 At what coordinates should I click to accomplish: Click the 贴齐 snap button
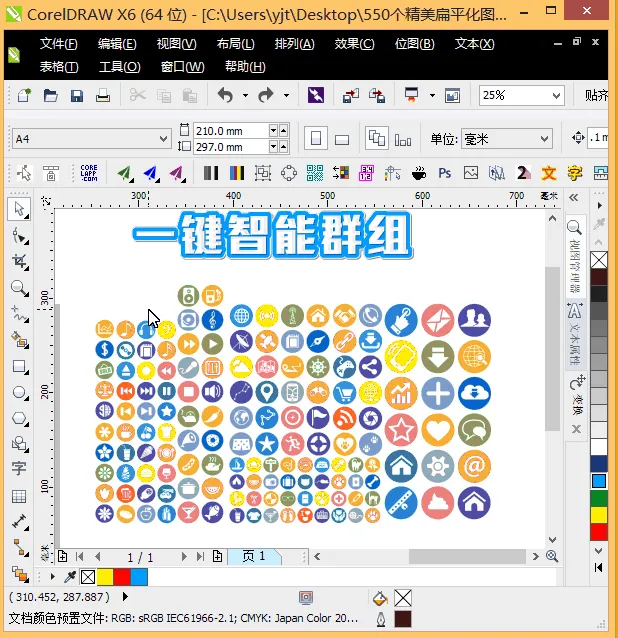[596, 95]
